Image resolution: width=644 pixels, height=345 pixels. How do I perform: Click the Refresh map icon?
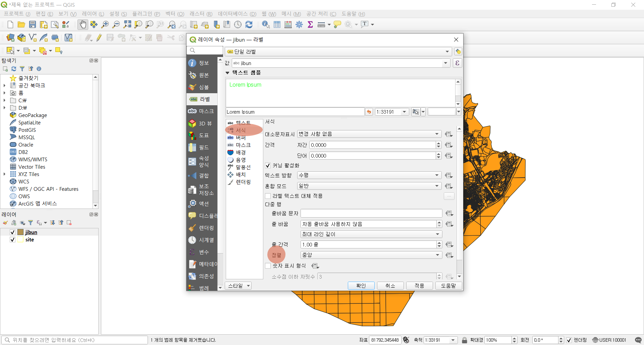point(249,24)
